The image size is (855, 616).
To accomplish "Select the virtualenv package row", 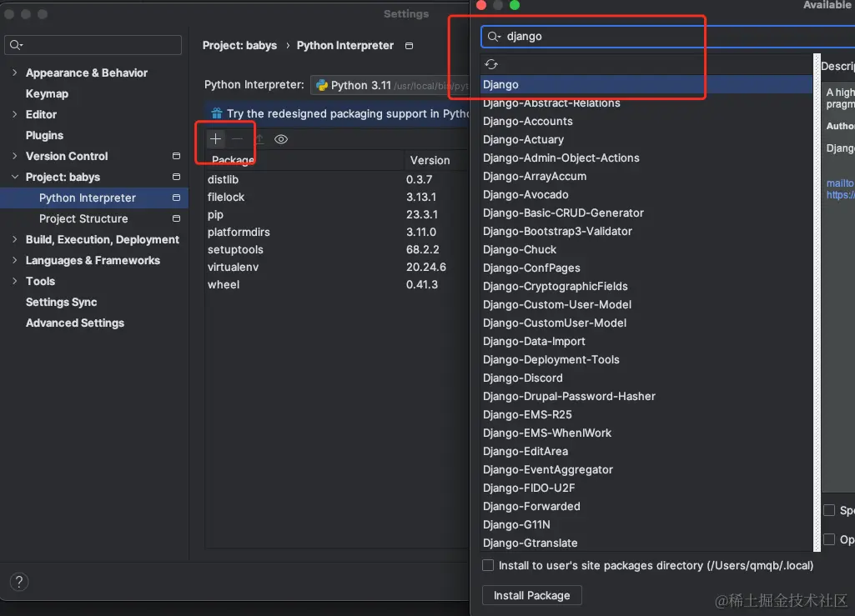I will (x=337, y=267).
